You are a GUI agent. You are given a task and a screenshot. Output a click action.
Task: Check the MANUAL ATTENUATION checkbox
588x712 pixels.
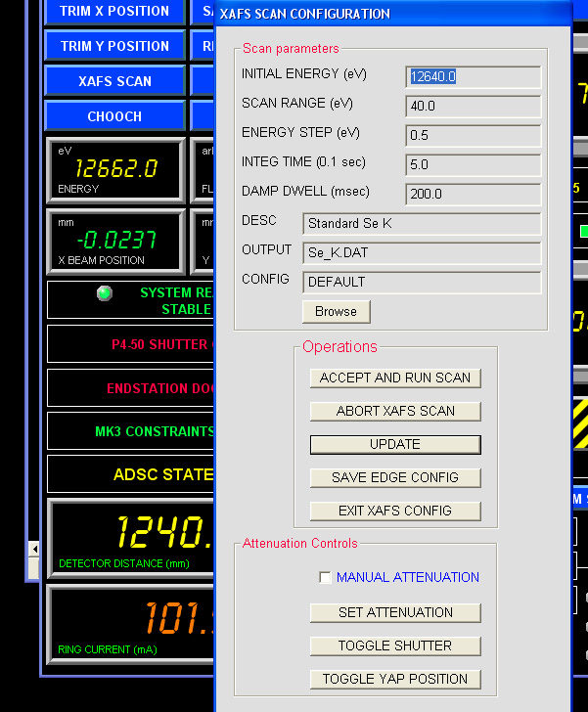point(325,578)
